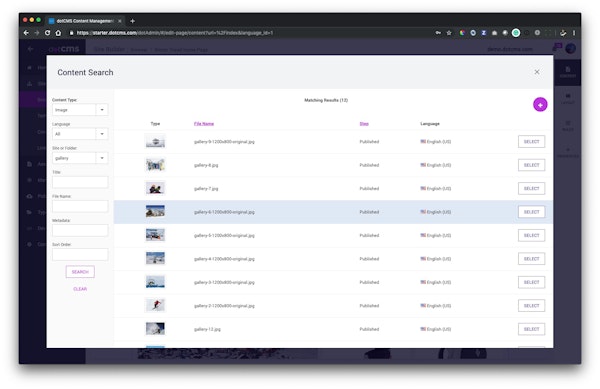The height and width of the screenshot is (389, 600).
Task: Select gallery-12.jpg using its SELECT button
Action: coord(531,329)
